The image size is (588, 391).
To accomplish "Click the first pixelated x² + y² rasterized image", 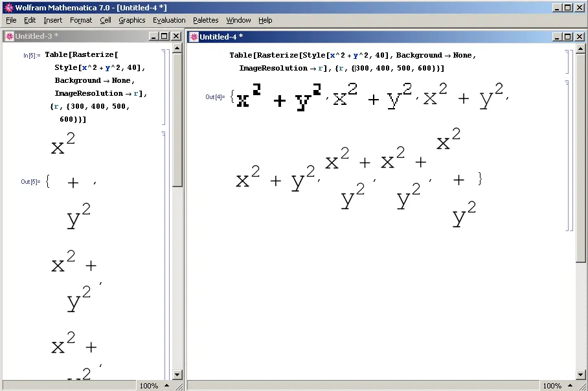I will pyautogui.click(x=278, y=98).
